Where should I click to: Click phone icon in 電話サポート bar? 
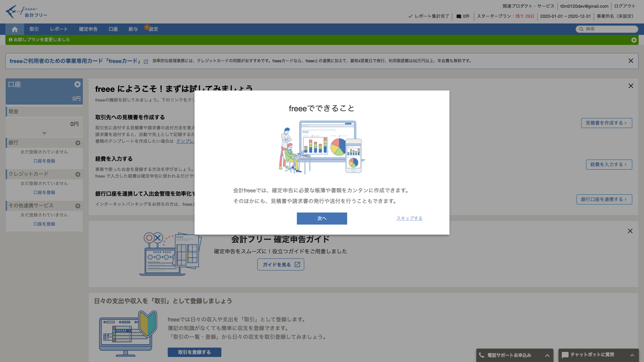point(482,355)
